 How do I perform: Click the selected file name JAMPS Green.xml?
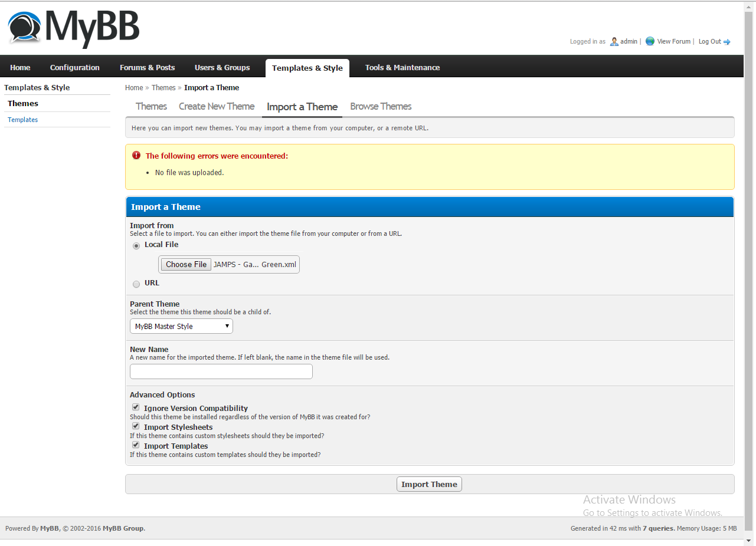pos(255,265)
